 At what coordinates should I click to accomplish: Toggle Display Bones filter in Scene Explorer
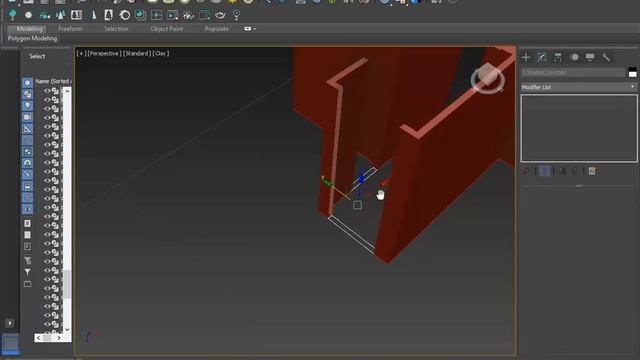click(x=27, y=174)
